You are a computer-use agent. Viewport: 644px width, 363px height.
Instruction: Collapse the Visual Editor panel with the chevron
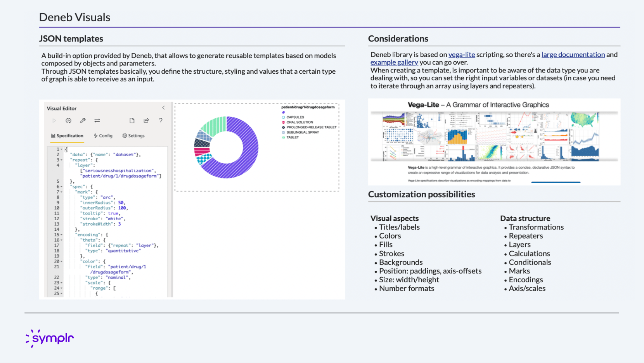163,108
